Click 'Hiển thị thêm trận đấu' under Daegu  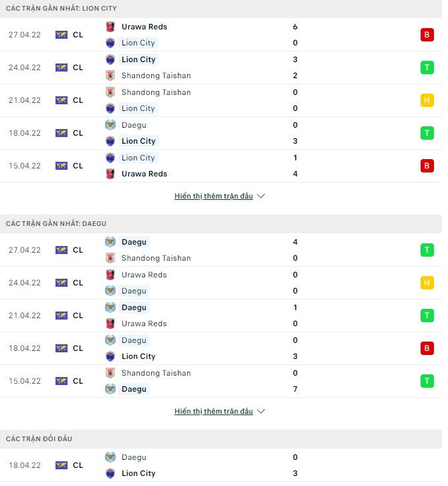click(x=214, y=412)
